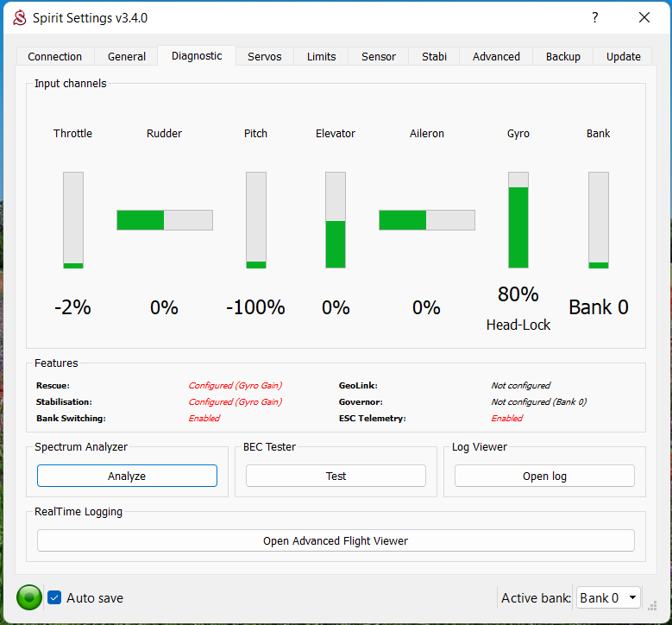Viewport: 672px width, 625px height.
Task: Toggle the Auto save checkbox
Action: [55, 597]
